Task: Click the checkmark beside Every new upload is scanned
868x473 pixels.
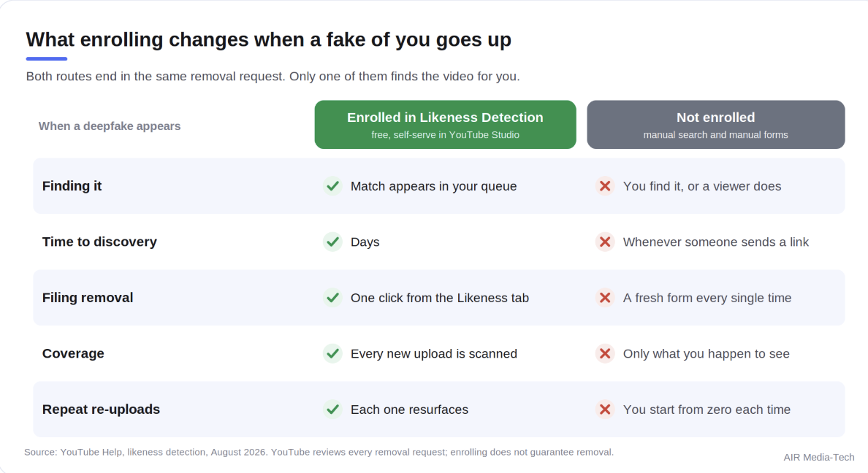Action: 332,353
